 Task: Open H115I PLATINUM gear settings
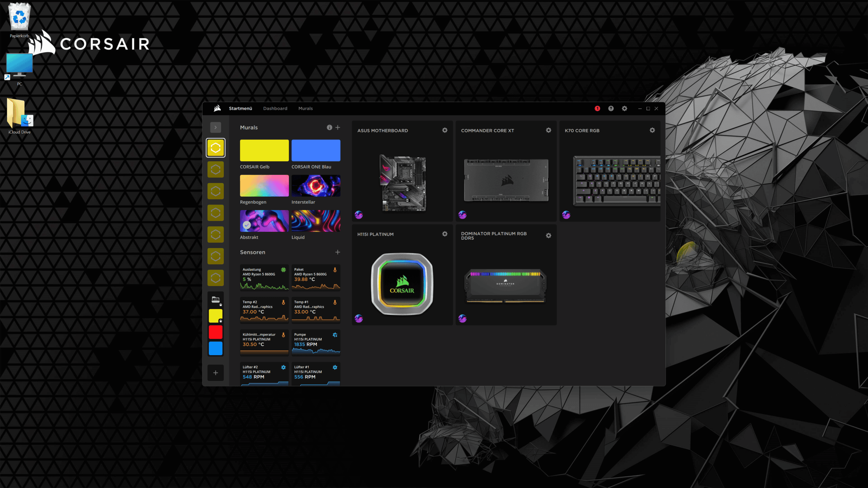(445, 234)
